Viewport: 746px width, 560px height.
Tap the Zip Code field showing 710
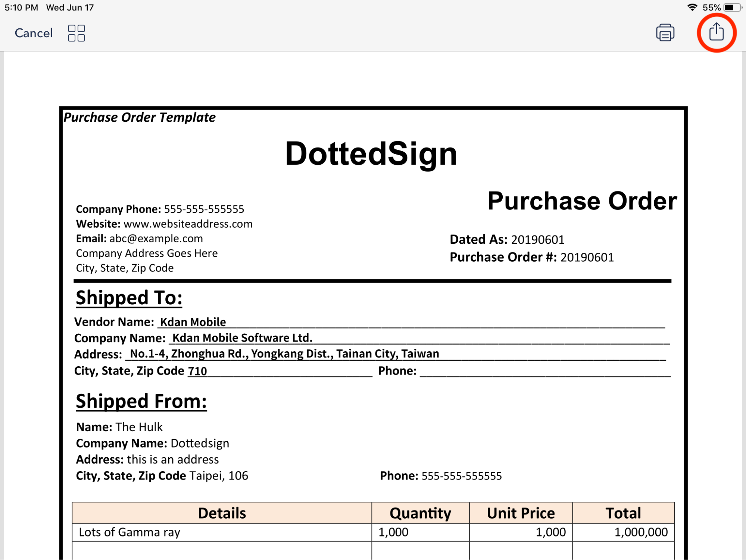(x=280, y=371)
